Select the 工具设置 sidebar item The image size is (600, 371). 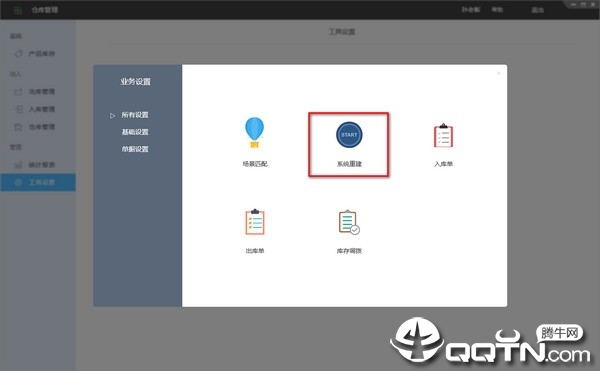pos(38,182)
